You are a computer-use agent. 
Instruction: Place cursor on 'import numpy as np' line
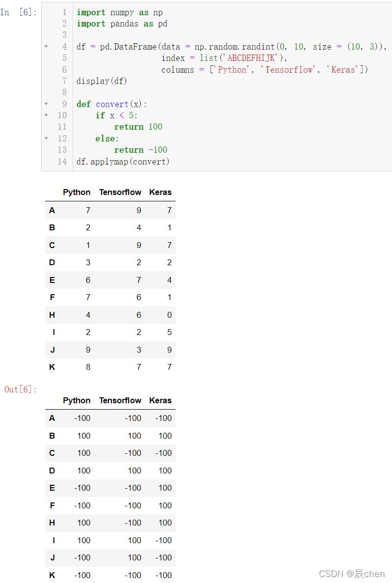120,12
